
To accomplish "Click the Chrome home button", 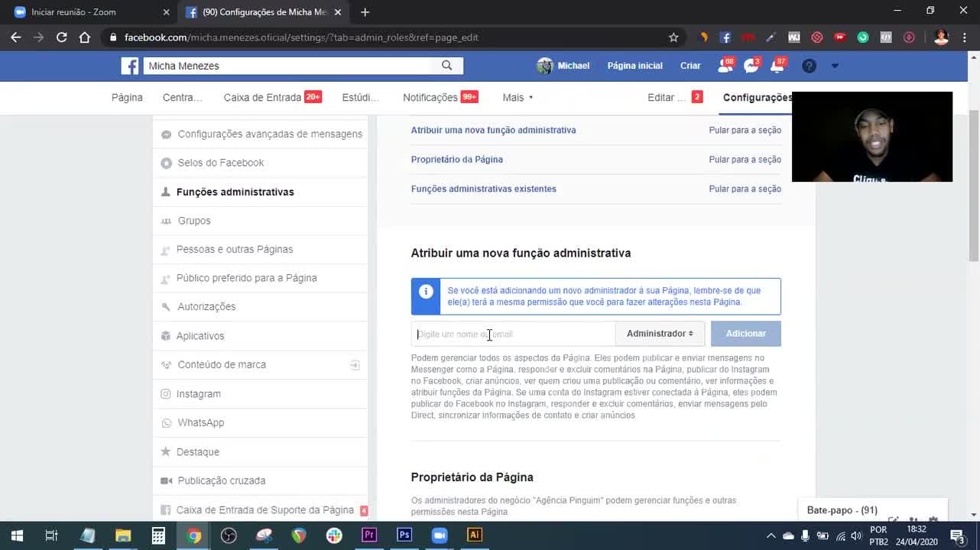I will [x=85, y=37].
